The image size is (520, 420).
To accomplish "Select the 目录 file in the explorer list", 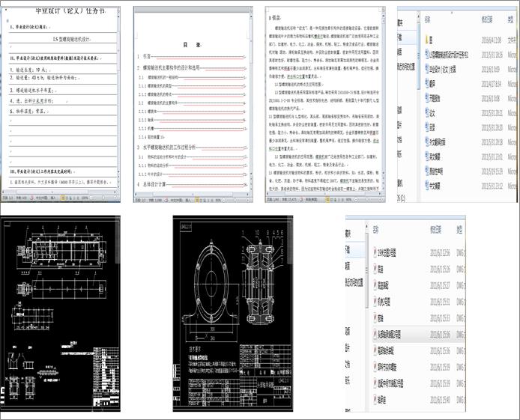I will click(x=430, y=127).
